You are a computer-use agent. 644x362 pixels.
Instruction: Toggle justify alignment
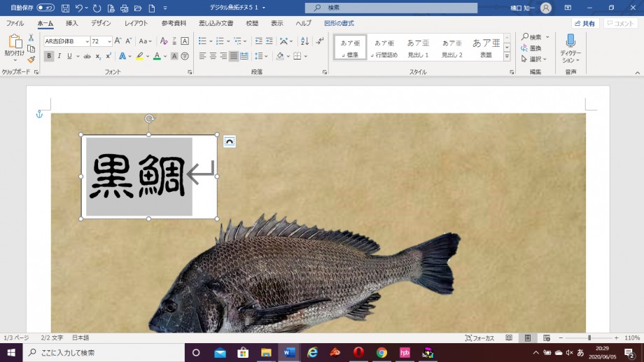[x=234, y=56]
